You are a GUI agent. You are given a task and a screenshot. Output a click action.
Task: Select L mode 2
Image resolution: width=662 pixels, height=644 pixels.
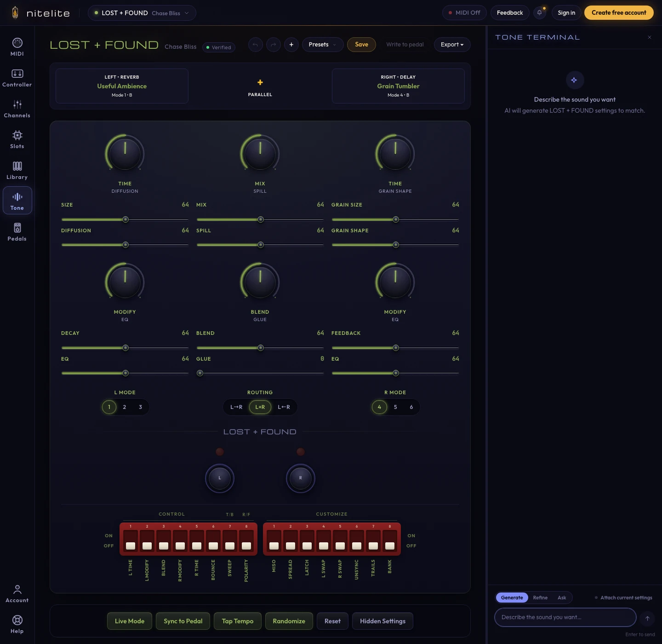125,407
